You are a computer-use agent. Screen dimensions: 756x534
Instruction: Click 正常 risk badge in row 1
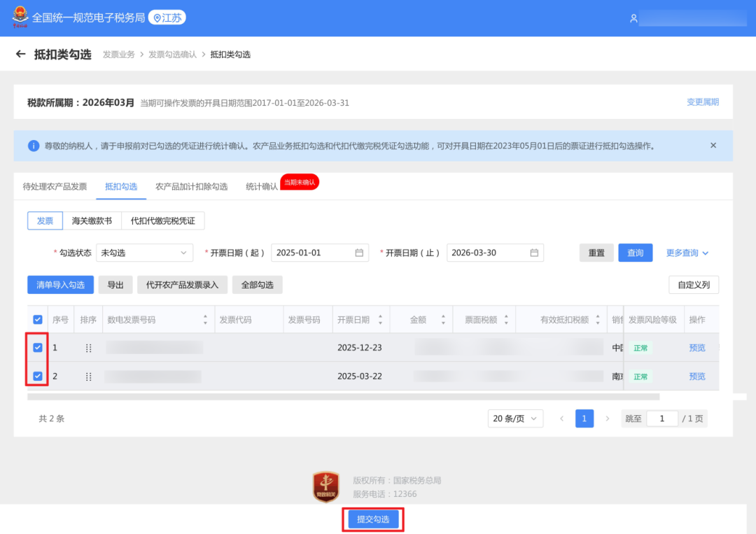[x=640, y=348]
